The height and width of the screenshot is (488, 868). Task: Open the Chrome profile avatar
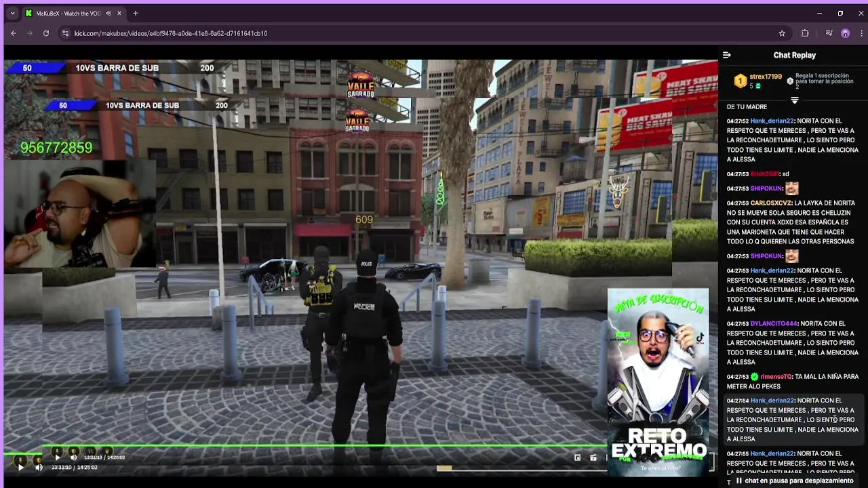point(845,33)
